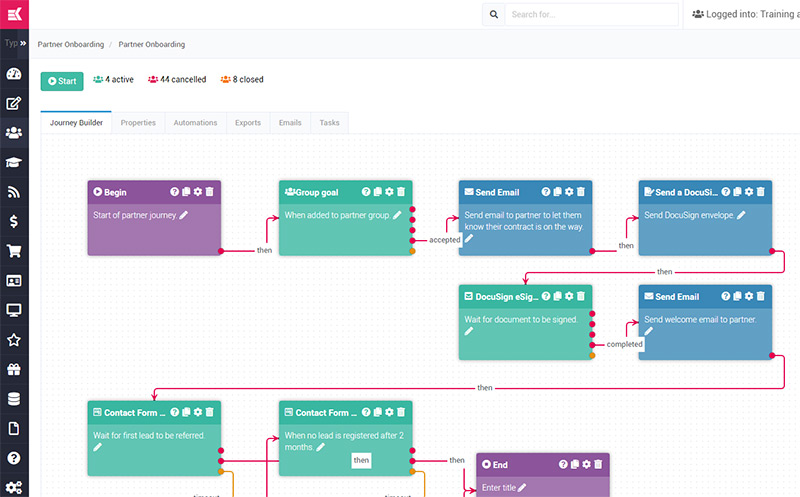The height and width of the screenshot is (497, 800).
Task: Open the help question icon in sidebar
Action: point(14,458)
